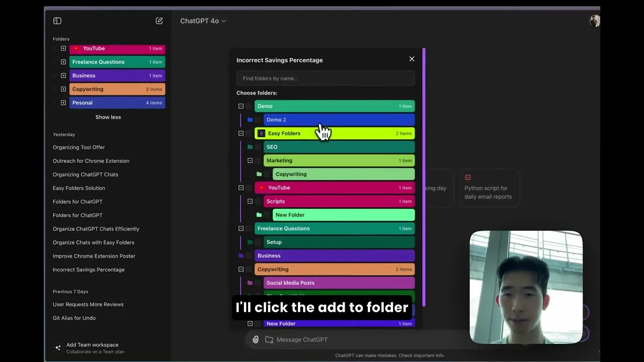Open Organize ChatGPT Chats Efficiently chat
644x362 pixels.
click(96, 229)
